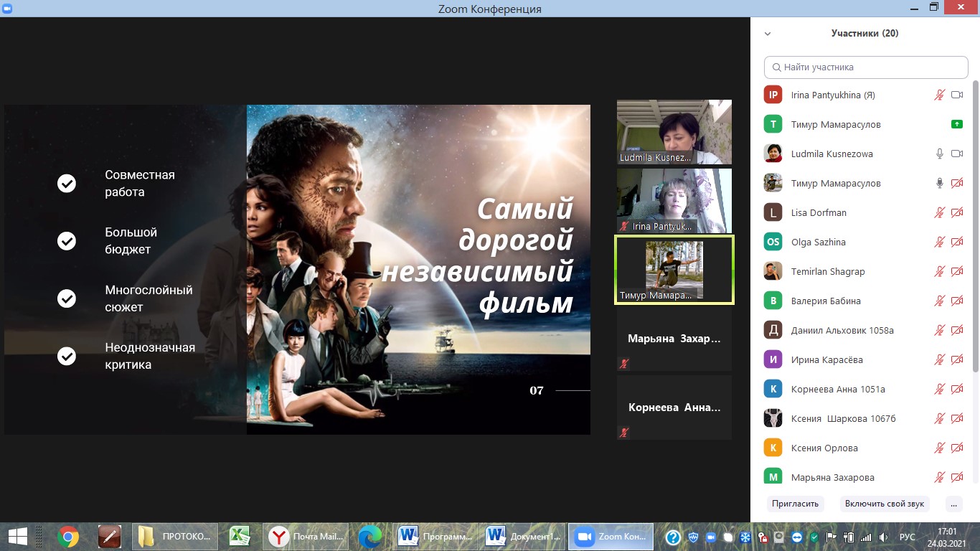Click Ксения Шаркова's disabled camera icon
Viewport: 980px width, 551px height.
pyautogui.click(x=956, y=418)
